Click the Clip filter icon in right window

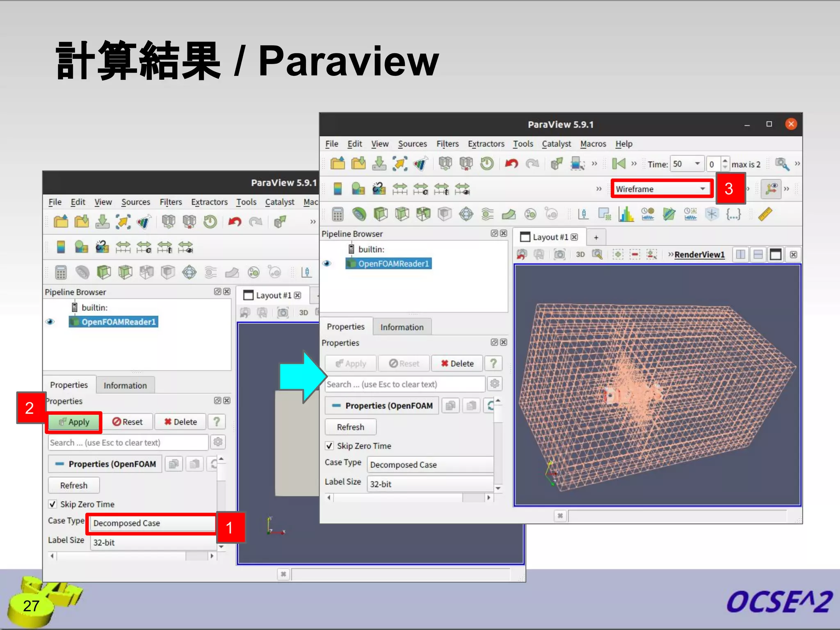pyautogui.click(x=381, y=214)
